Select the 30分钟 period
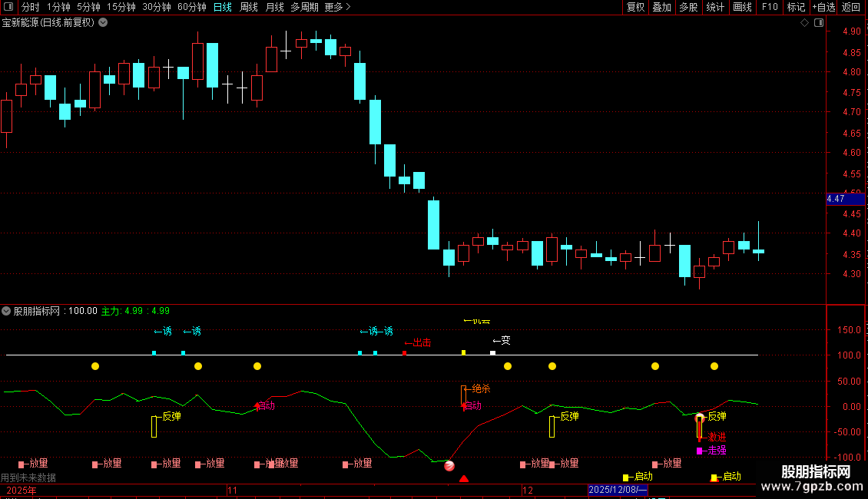Screen dimensions: 868x499 tap(157, 7)
